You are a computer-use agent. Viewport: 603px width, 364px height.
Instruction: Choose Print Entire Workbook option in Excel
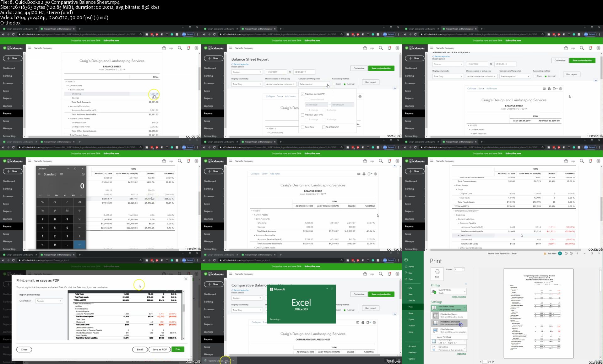click(449, 323)
